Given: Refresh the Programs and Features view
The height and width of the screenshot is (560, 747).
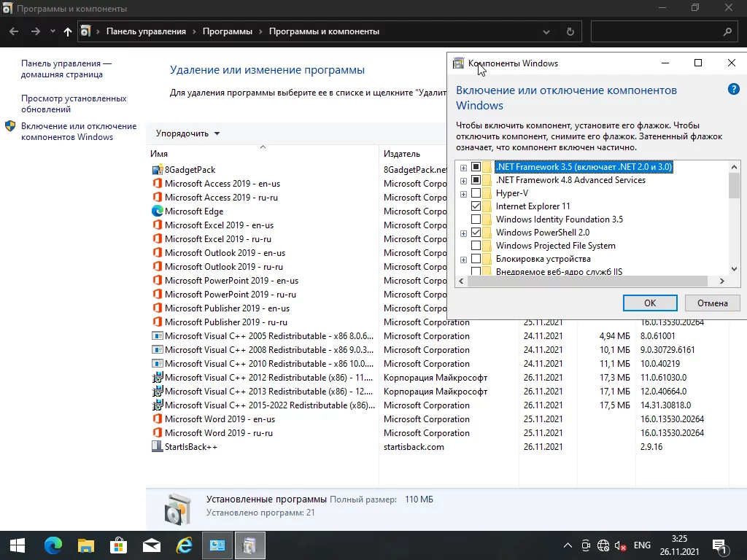Looking at the screenshot, I should coord(570,32).
